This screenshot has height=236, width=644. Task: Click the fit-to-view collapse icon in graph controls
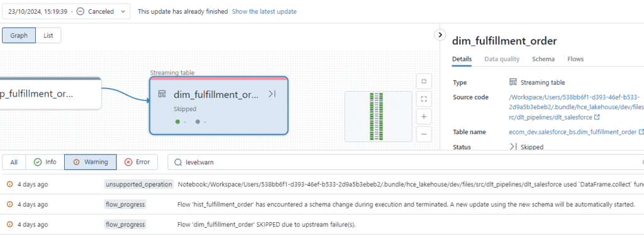tap(424, 81)
